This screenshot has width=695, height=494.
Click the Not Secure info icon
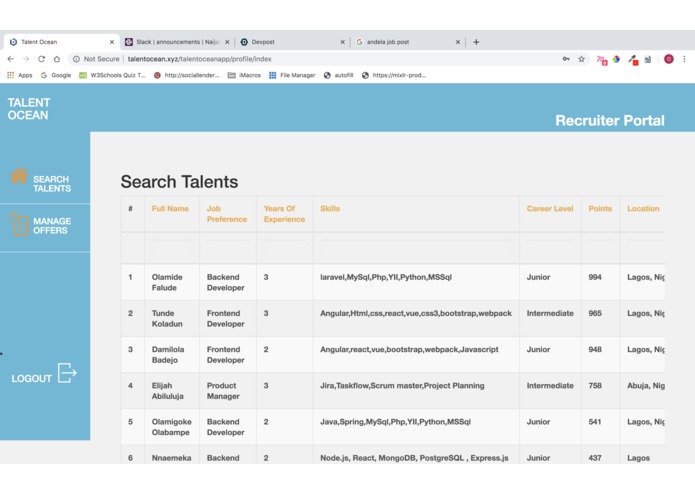coord(76,59)
